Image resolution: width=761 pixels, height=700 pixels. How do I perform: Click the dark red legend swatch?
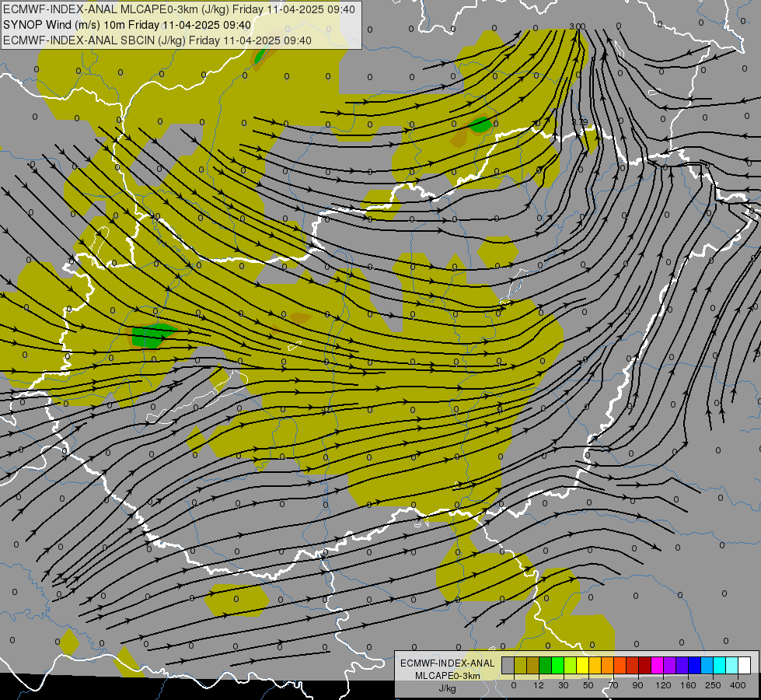tap(645, 666)
